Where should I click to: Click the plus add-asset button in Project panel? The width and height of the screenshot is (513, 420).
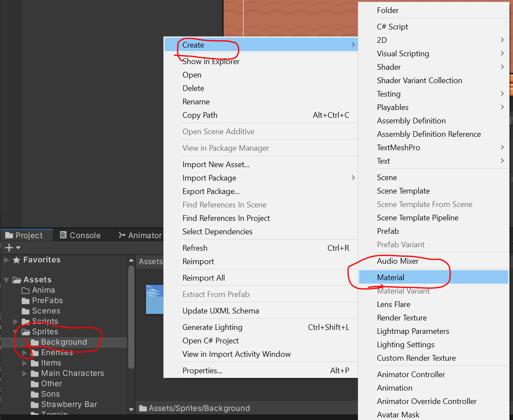[9, 248]
